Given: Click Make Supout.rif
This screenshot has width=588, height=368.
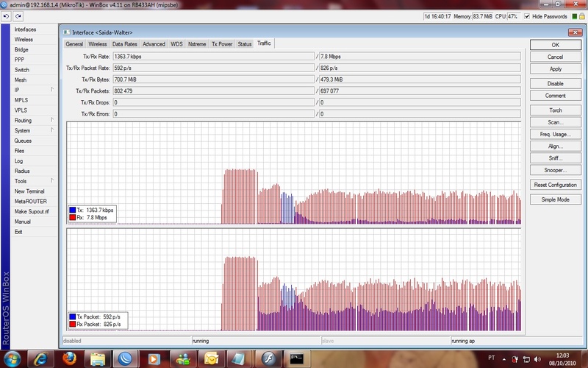Looking at the screenshot, I should point(32,212).
